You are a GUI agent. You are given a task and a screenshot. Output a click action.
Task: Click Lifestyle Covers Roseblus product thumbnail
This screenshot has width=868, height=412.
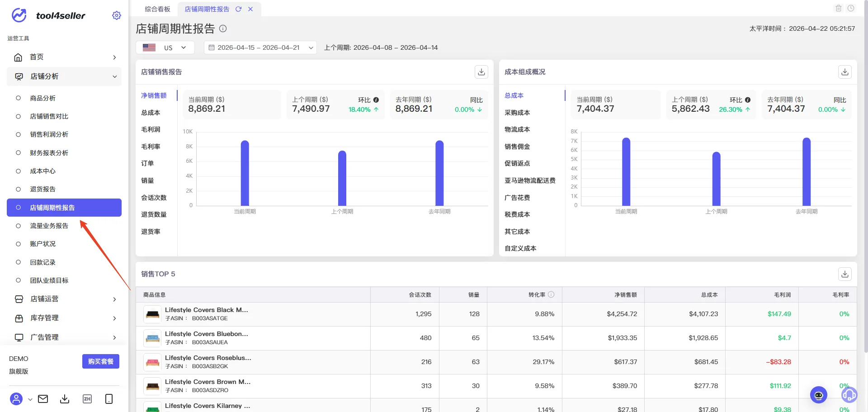point(153,362)
